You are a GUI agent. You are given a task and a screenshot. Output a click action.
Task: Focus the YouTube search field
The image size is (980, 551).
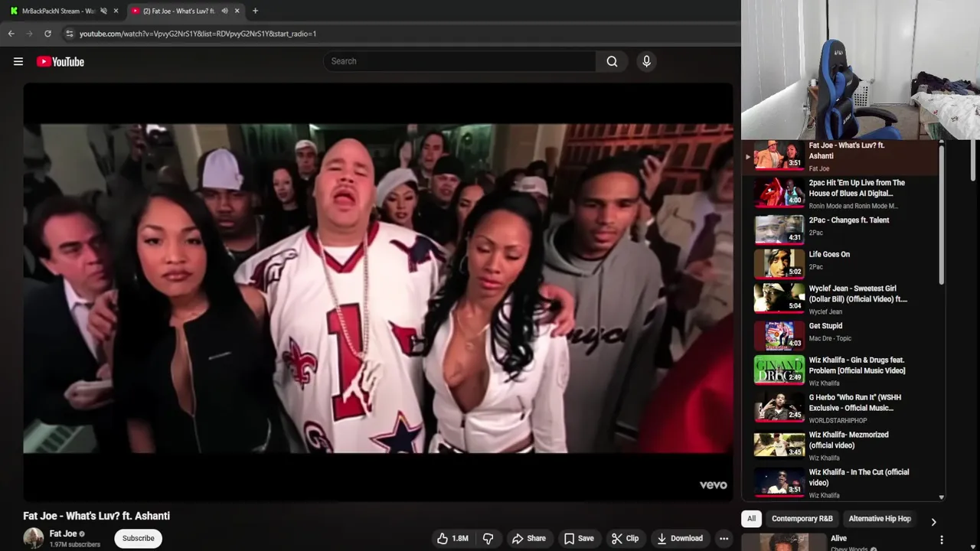tap(459, 61)
